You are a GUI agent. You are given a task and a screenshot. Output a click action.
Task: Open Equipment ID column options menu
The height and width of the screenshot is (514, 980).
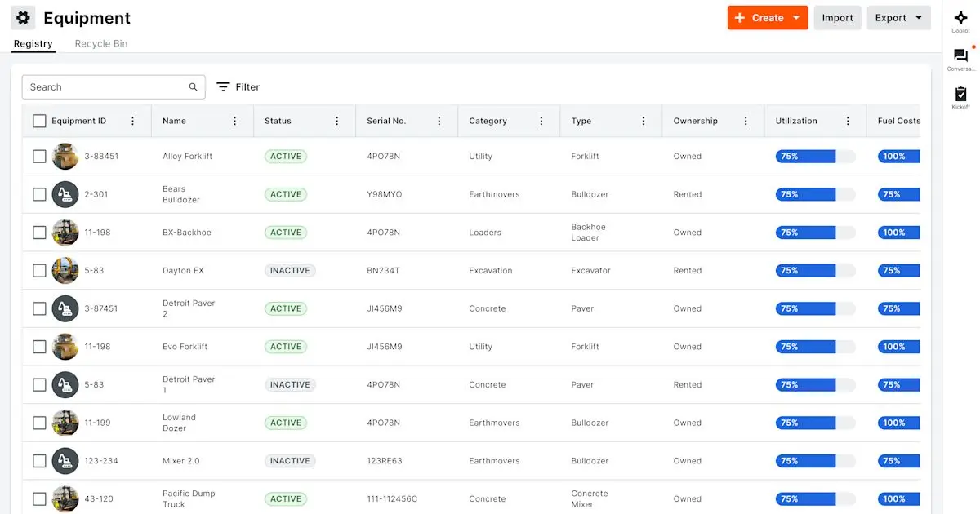(x=133, y=121)
